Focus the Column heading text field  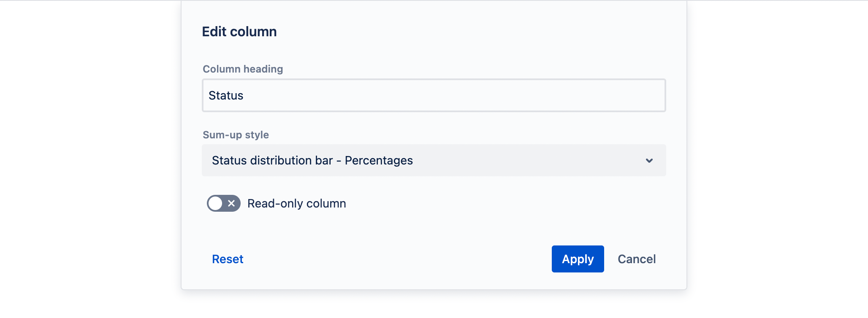(x=434, y=95)
